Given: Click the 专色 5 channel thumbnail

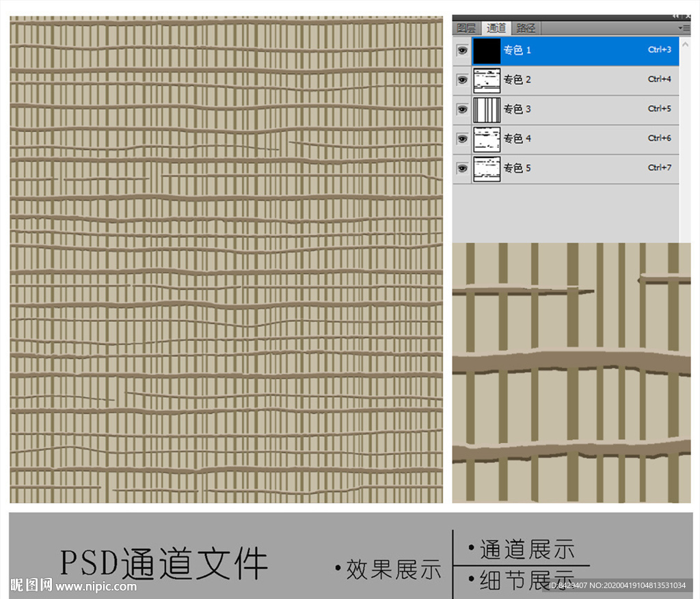Looking at the screenshot, I should [487, 168].
